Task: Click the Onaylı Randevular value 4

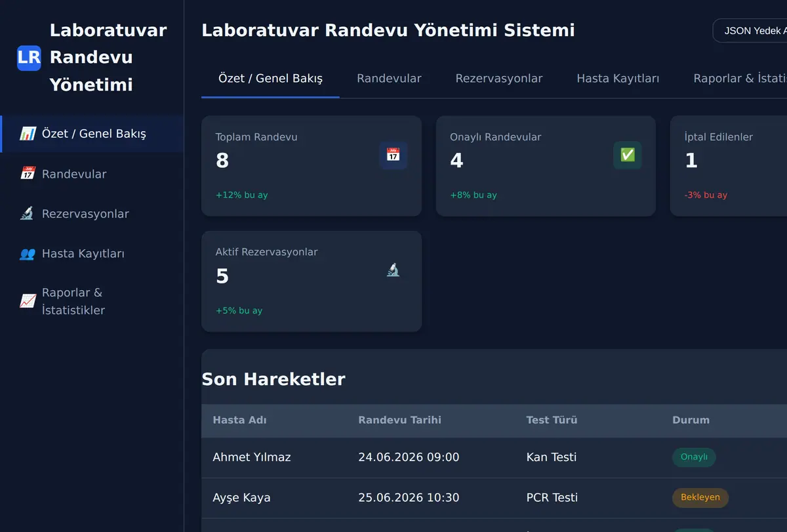Action: click(456, 161)
